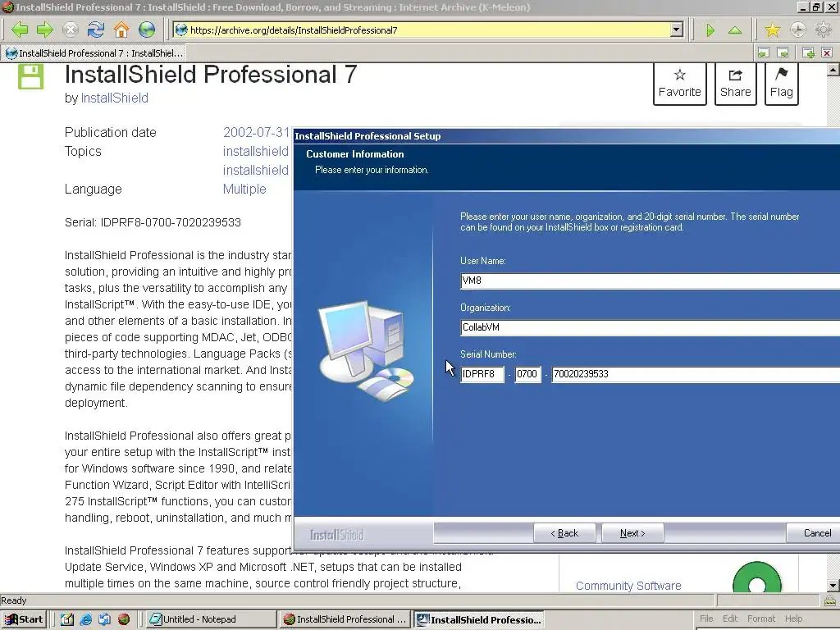
Task: Open the 2002-07-31 publication date link
Action: [x=256, y=132]
